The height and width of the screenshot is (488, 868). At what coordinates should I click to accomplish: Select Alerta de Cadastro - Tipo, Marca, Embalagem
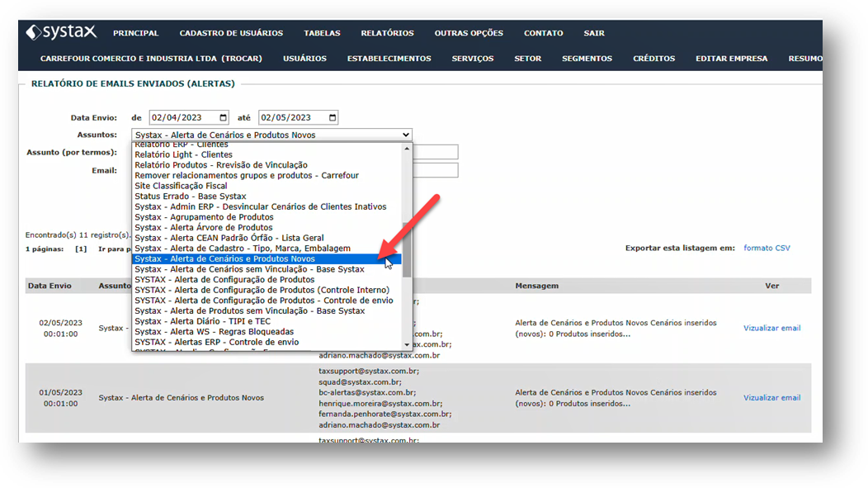pos(267,249)
